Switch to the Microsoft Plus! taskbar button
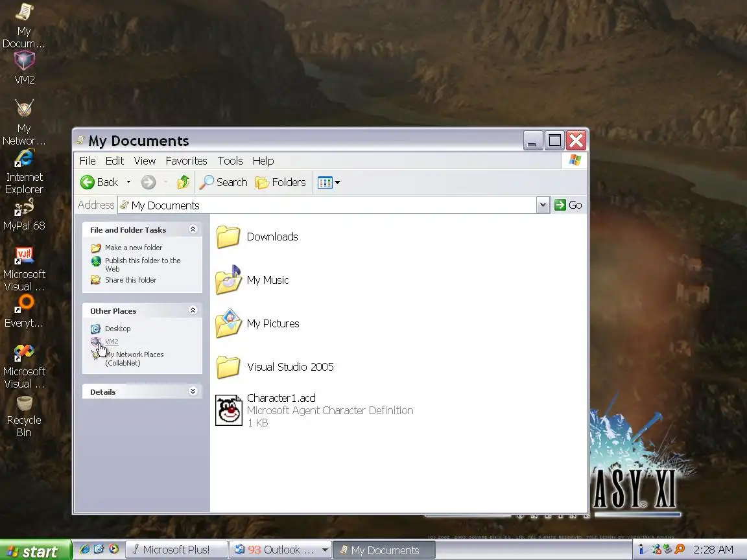 176,550
